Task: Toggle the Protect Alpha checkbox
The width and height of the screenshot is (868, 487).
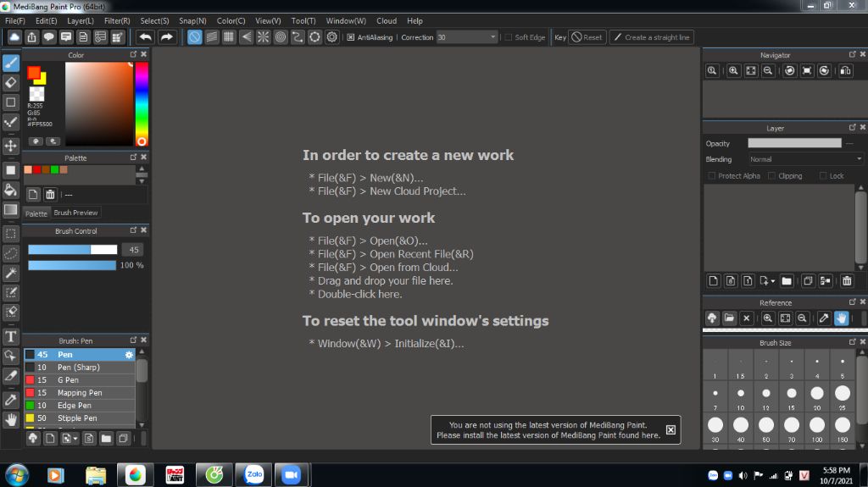Action: point(712,176)
